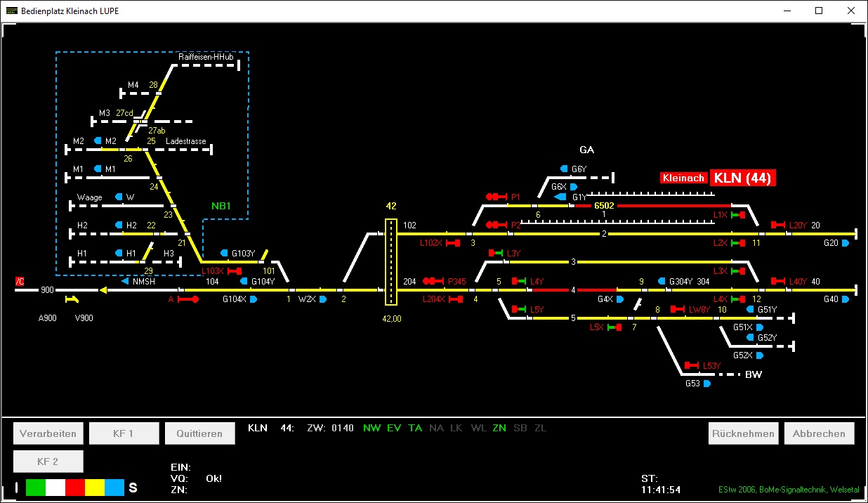Select the L5X signal with green bar
868x503 pixels.
click(614, 327)
